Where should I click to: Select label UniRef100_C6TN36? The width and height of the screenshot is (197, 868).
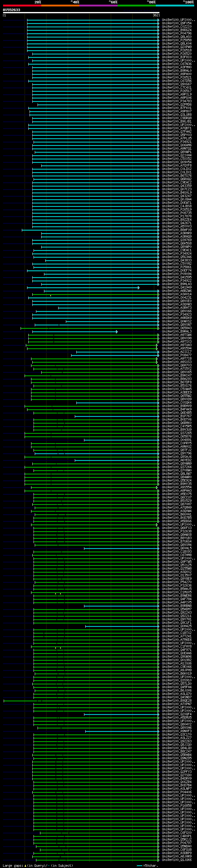pos(177,64)
